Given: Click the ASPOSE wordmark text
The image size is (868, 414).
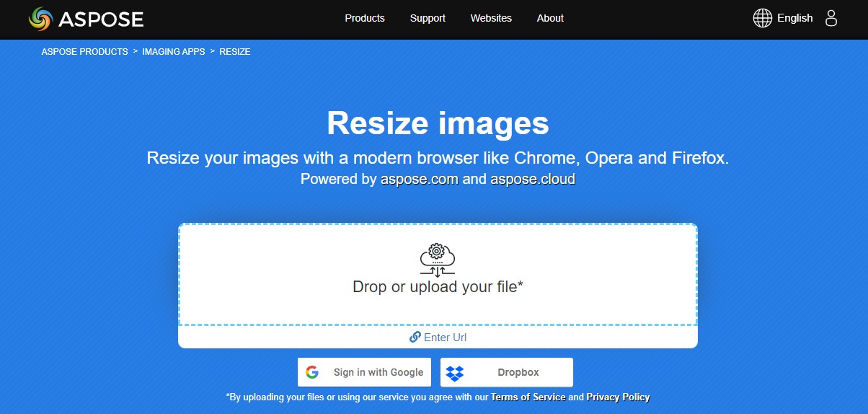Looking at the screenshot, I should pos(101,19).
